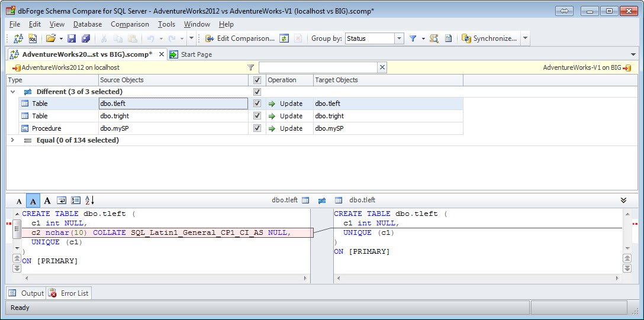Close the AdventureWorks comparison tab

point(162,54)
